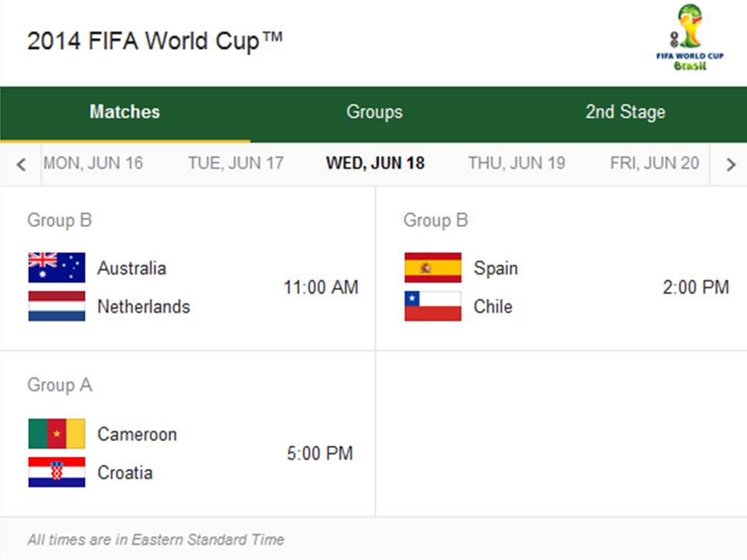Select the TUE, JUN 17 date
The image size is (747, 560).
[235, 163]
